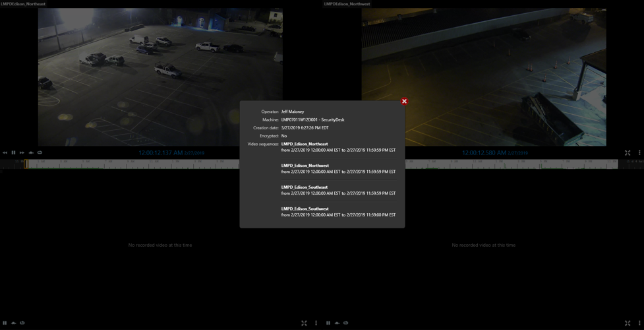Pause playback in bottom-left empty tile
The width and height of the screenshot is (644, 330).
[x=5, y=323]
